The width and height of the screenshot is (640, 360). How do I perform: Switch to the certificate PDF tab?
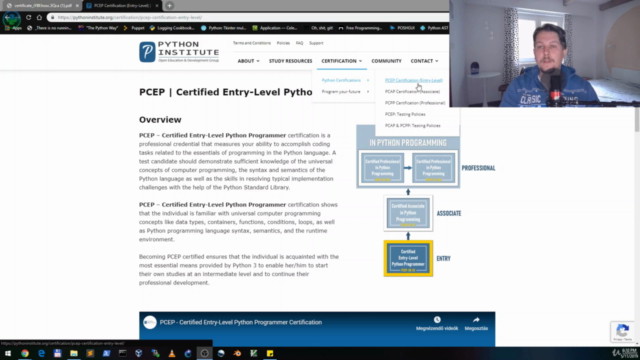pyautogui.click(x=42, y=6)
